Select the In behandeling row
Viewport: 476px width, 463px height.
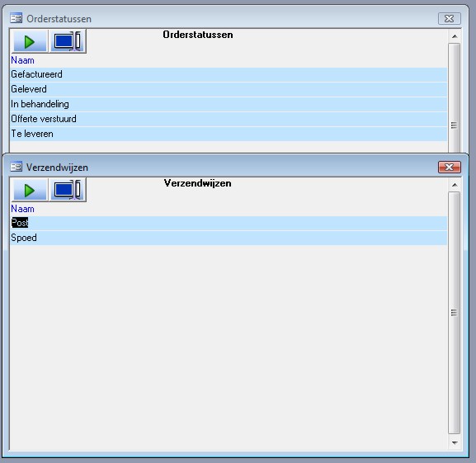pos(229,104)
